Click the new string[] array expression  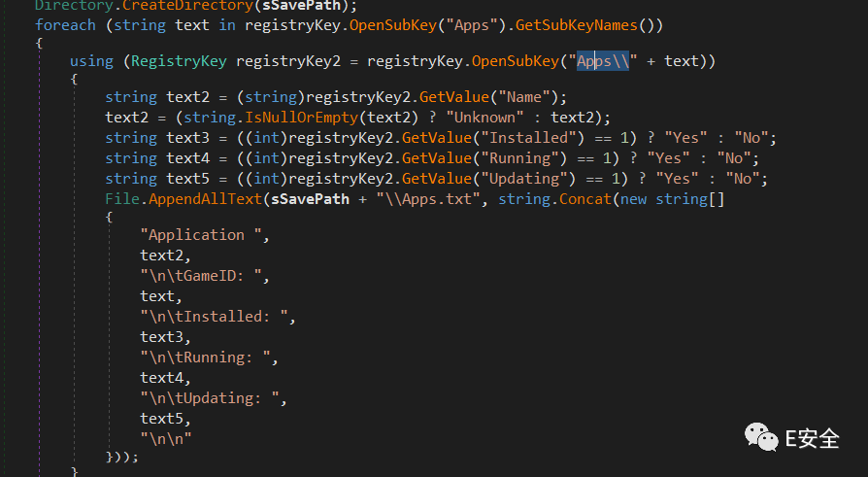coord(672,199)
